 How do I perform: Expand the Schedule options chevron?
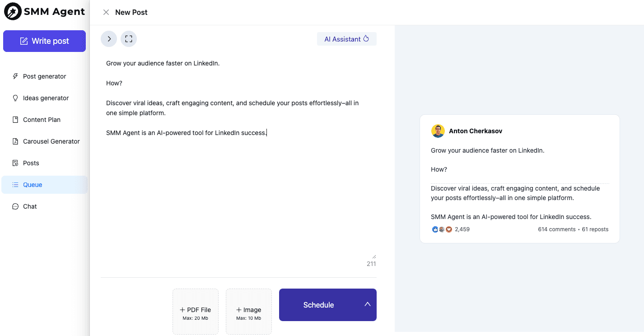point(367,304)
